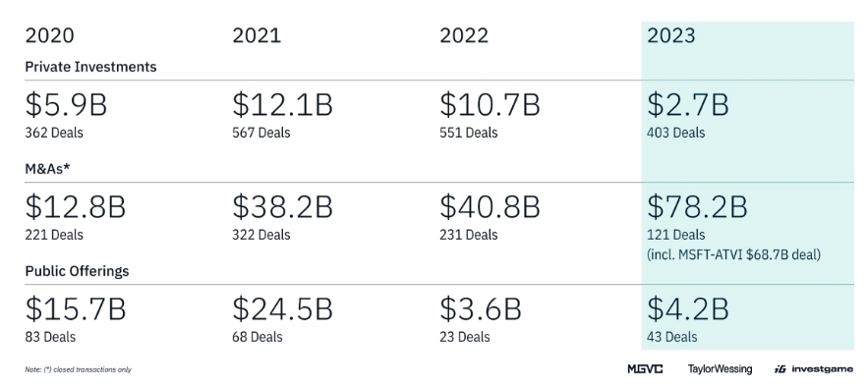The height and width of the screenshot is (388, 868).
Task: Click the $40.8B M&A value
Action: click(490, 206)
